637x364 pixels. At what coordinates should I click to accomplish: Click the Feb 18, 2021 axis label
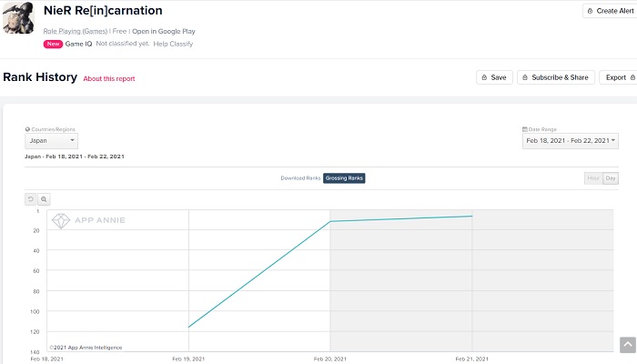click(47, 359)
